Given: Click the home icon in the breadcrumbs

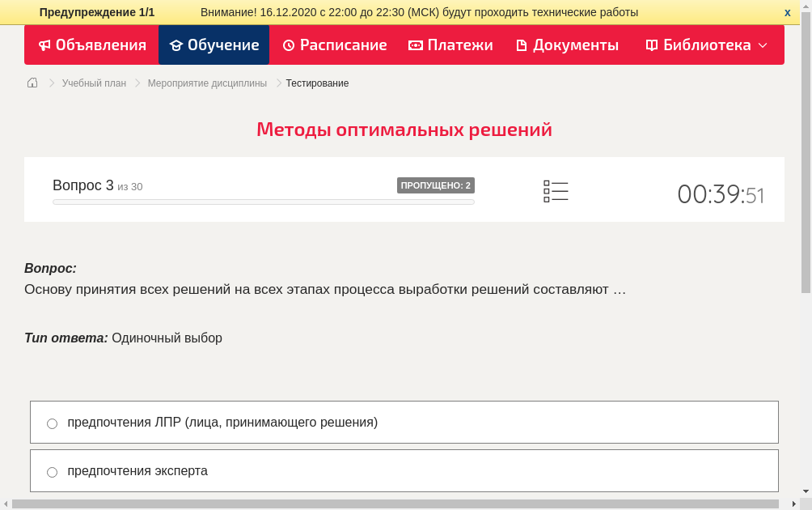Looking at the screenshot, I should 32,83.
